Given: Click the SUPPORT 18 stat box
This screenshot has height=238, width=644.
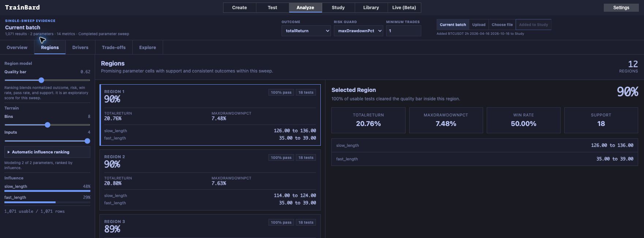Looking at the screenshot, I should (x=601, y=120).
